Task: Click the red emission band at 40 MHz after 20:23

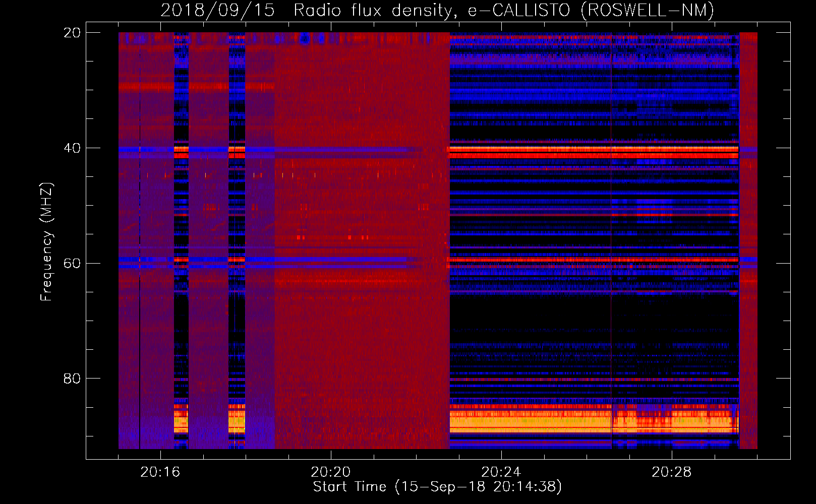Action: coord(594,152)
